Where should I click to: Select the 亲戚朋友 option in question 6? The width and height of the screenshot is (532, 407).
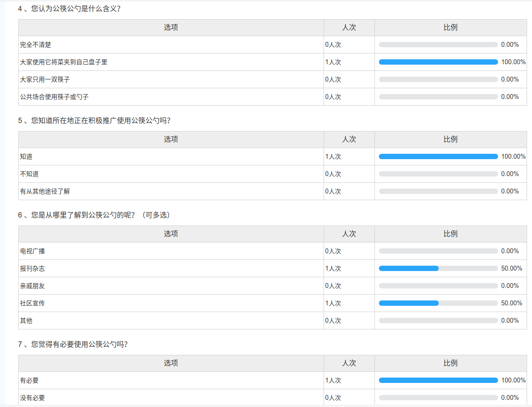(x=33, y=286)
